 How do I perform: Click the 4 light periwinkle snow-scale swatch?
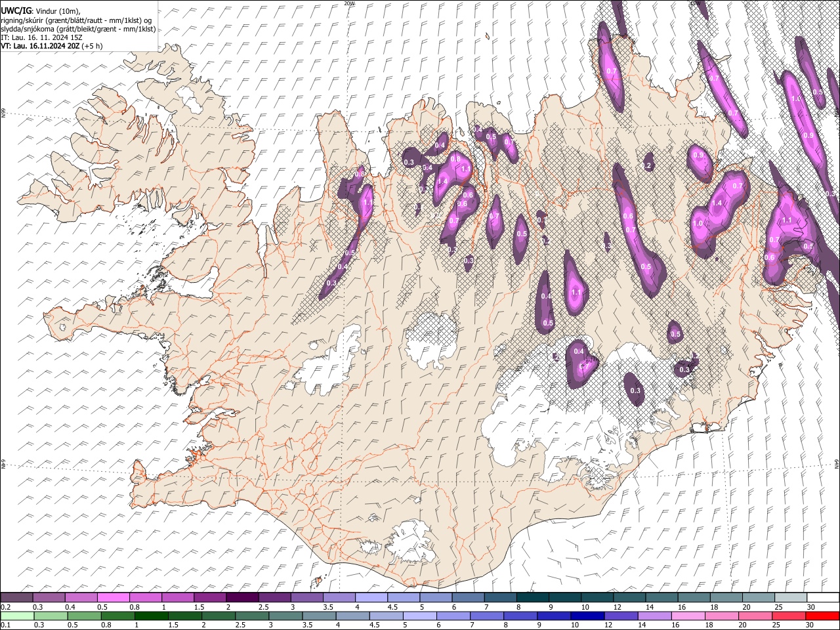pyautogui.click(x=371, y=598)
